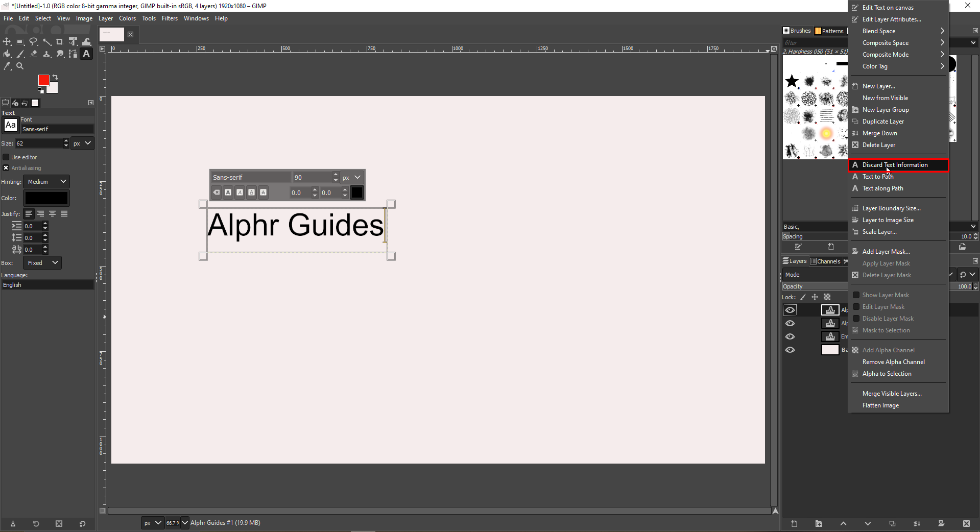Toggle strikethrough in on-canvas text toolbar
980x532 pixels.
(263, 192)
